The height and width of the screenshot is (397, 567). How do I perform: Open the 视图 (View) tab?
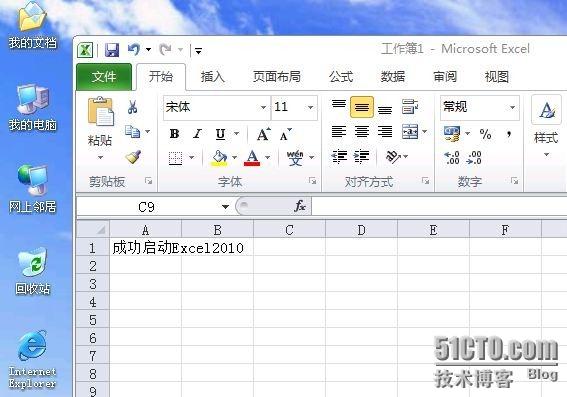[x=496, y=77]
